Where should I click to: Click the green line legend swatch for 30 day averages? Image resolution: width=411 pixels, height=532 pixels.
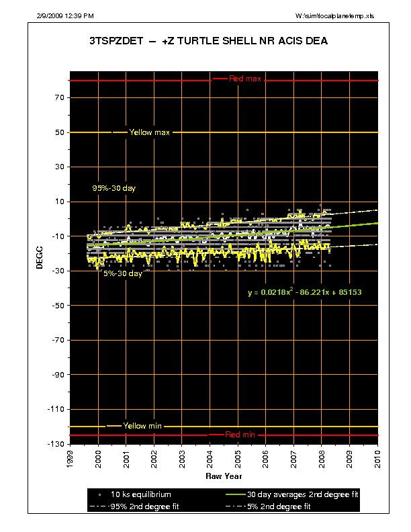click(x=236, y=494)
